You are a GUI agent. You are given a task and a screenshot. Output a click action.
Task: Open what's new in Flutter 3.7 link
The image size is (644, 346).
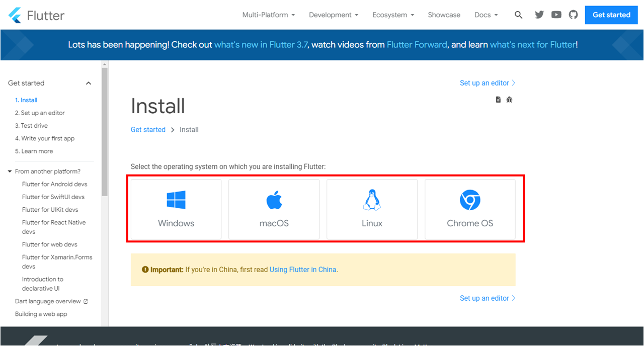[261, 45]
